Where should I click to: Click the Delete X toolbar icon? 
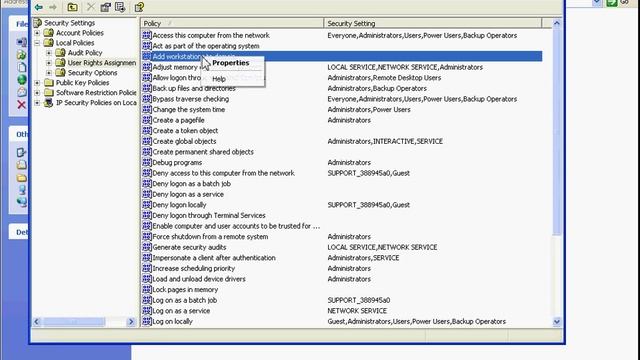click(x=91, y=7)
